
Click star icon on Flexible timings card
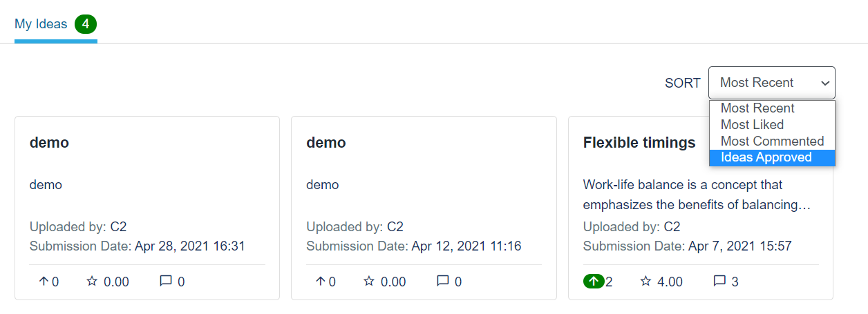646,282
